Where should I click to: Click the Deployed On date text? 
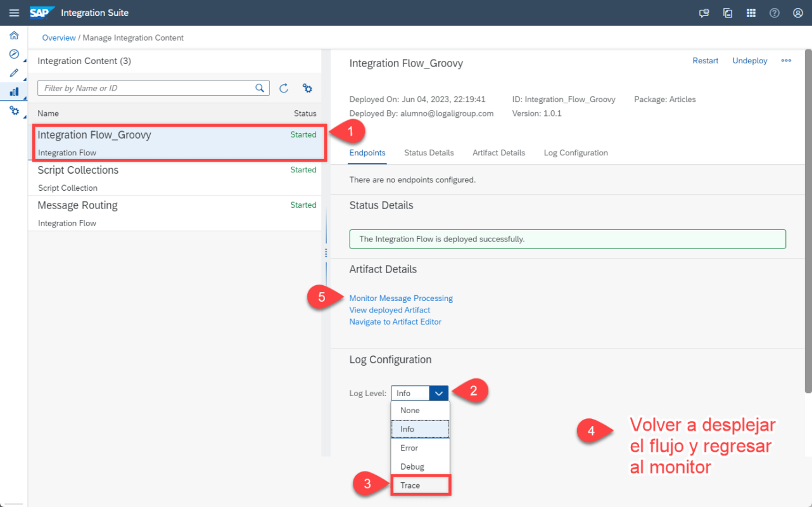tap(417, 99)
